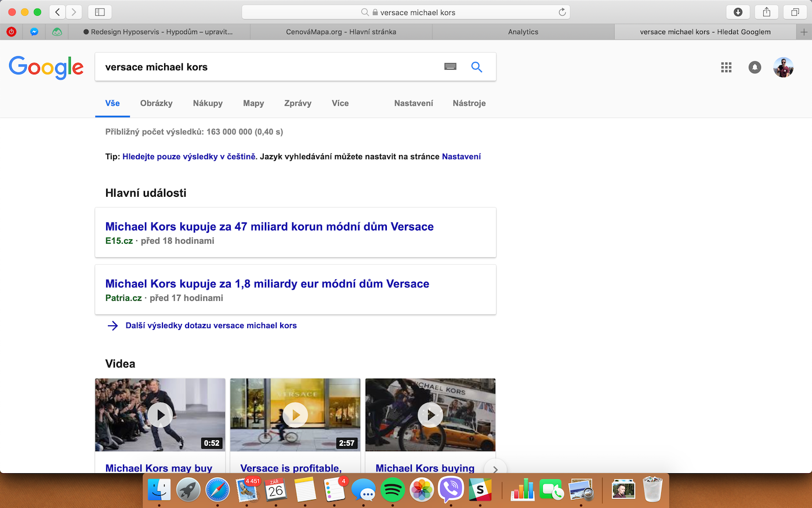This screenshot has height=508, width=812.
Task: Launch Viber from the Dock
Action: [x=451, y=490]
